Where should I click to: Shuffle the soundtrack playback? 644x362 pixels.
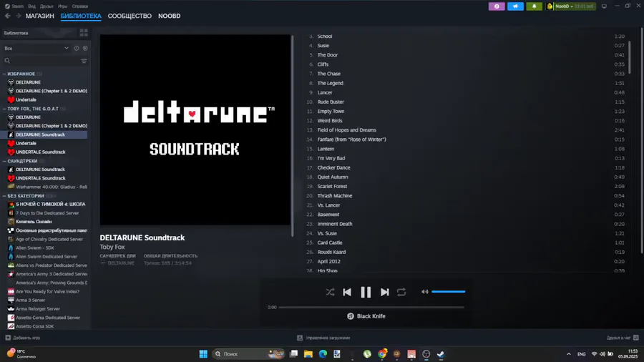pyautogui.click(x=330, y=292)
